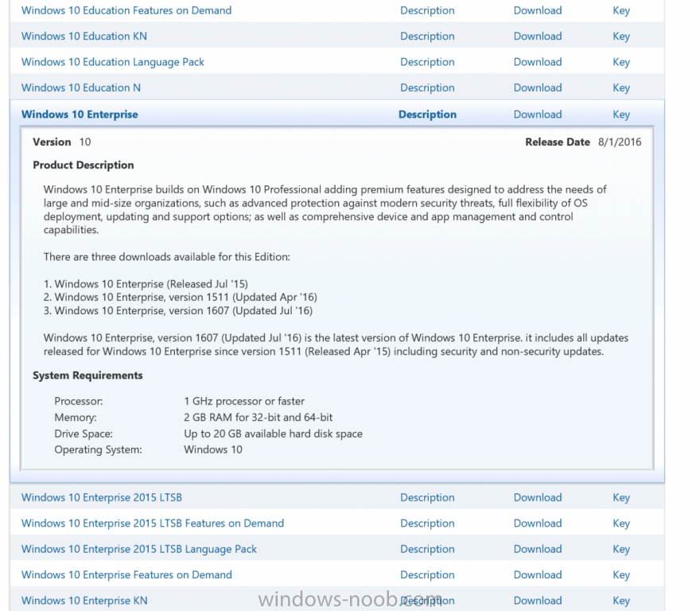Open Enterprise 2015 LTSB Features on Demand link
Viewport: 700px width, 611px height.
click(x=152, y=523)
